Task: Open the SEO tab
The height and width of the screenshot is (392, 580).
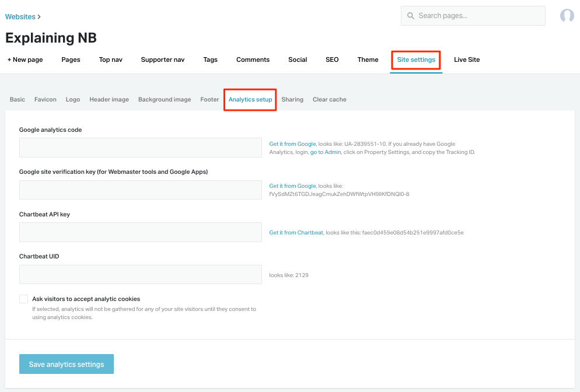Action: coord(331,60)
